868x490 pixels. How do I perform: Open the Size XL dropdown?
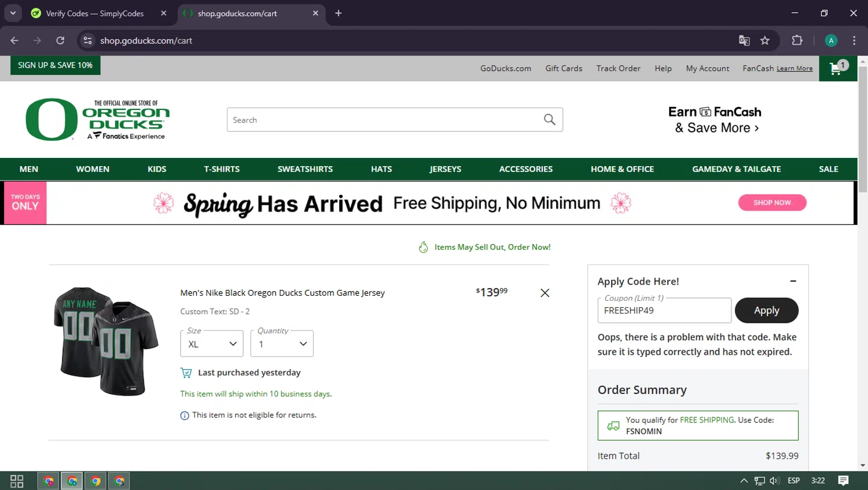point(212,344)
